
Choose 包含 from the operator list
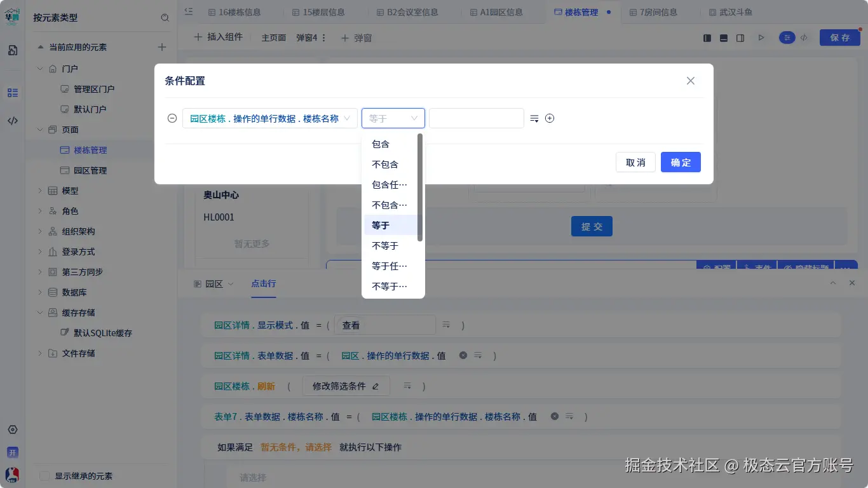(390, 144)
